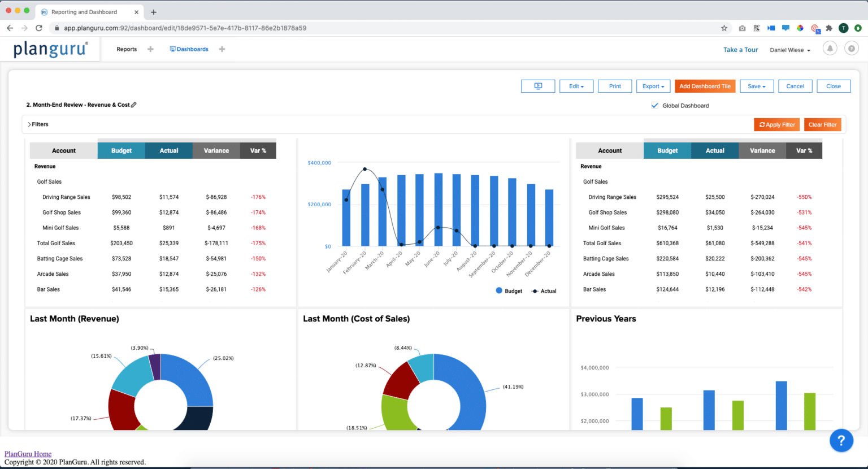Click the planguru logo
This screenshot has width=868, height=469.
[x=50, y=49]
